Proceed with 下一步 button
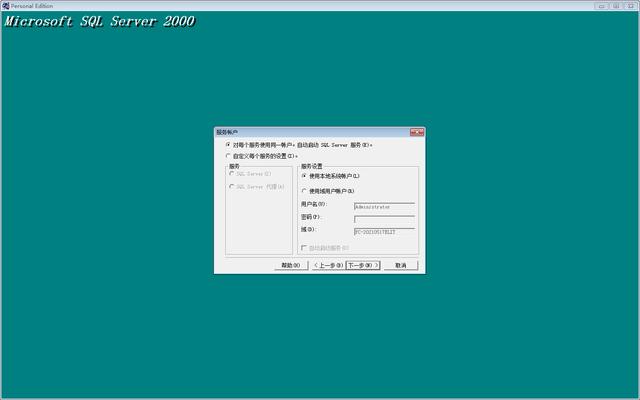 [x=363, y=265]
